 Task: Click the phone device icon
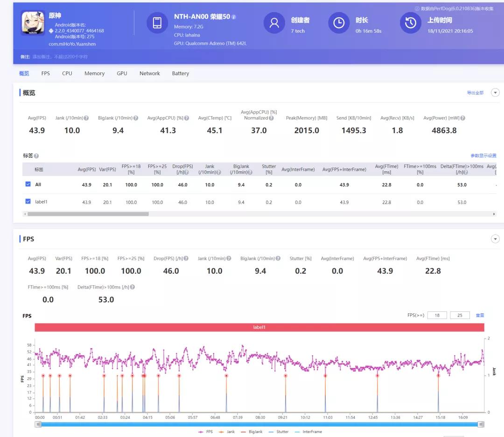[157, 23]
